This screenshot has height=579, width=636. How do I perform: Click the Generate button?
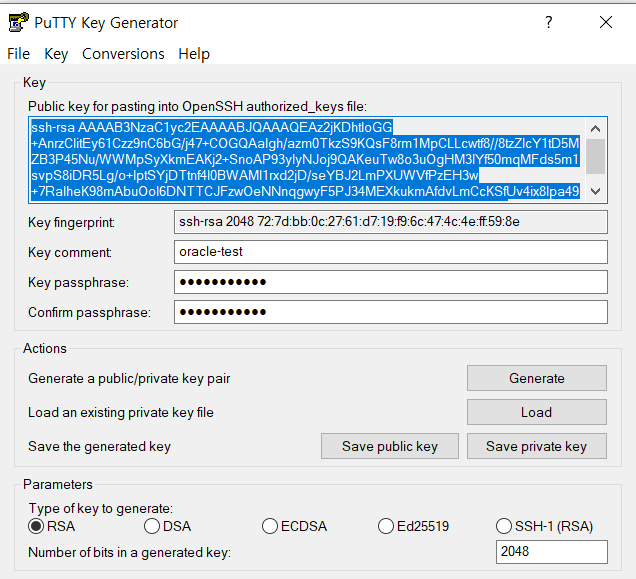tap(537, 378)
